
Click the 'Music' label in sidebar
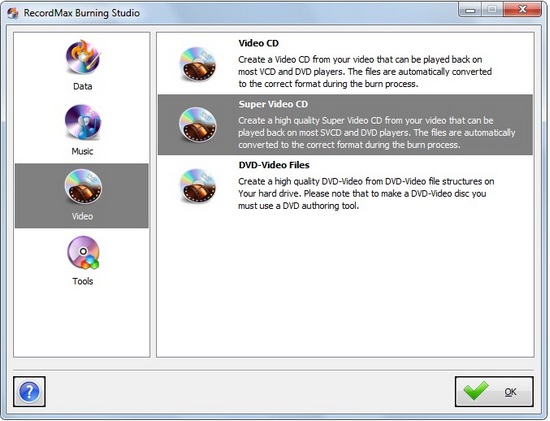coord(82,151)
